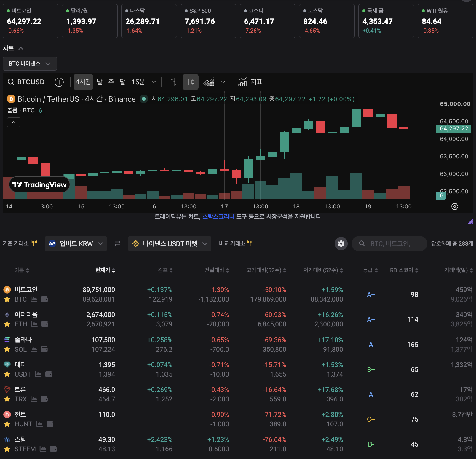Select the 15분 interval
The width and height of the screenshot is (476, 459).
point(138,82)
